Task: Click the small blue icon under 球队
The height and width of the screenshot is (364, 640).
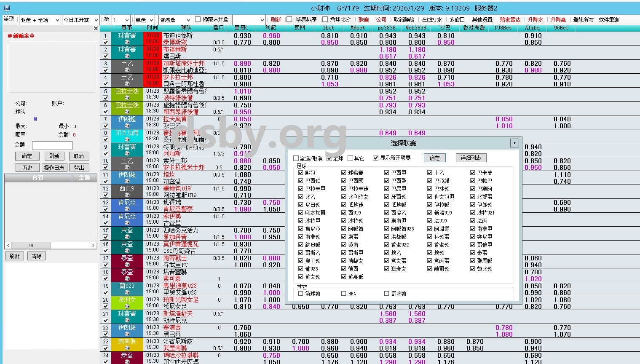Action: click(35, 119)
